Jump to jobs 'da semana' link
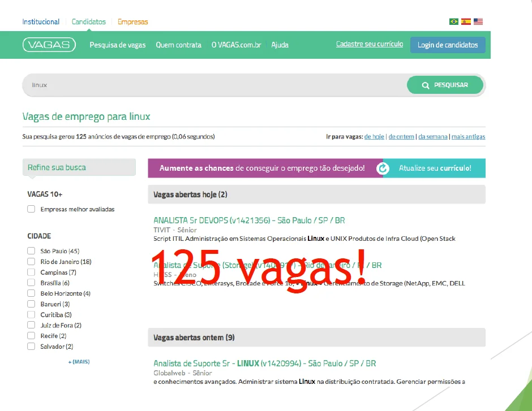The height and width of the screenshot is (411, 532). [432, 137]
